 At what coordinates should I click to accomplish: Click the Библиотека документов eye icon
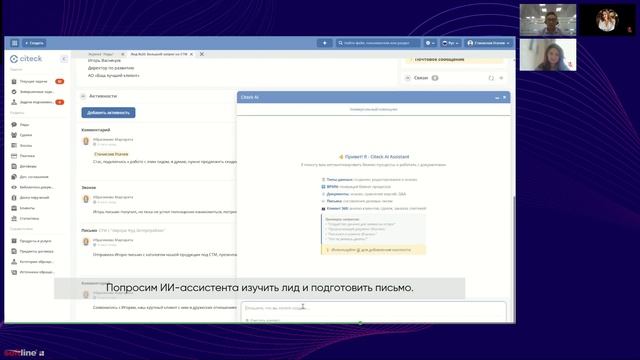coord(14,187)
